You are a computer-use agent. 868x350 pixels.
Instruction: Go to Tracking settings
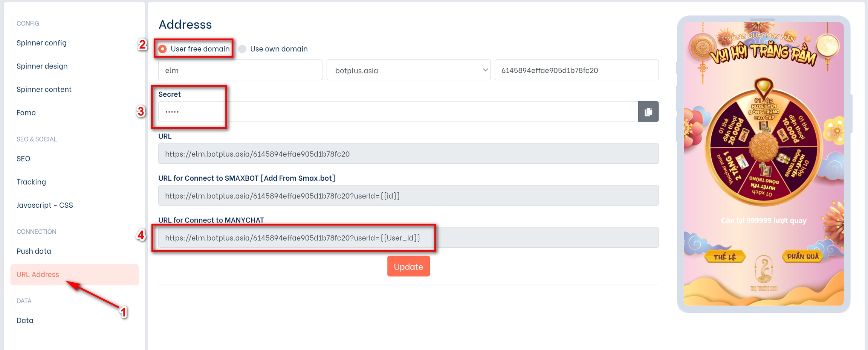31,182
